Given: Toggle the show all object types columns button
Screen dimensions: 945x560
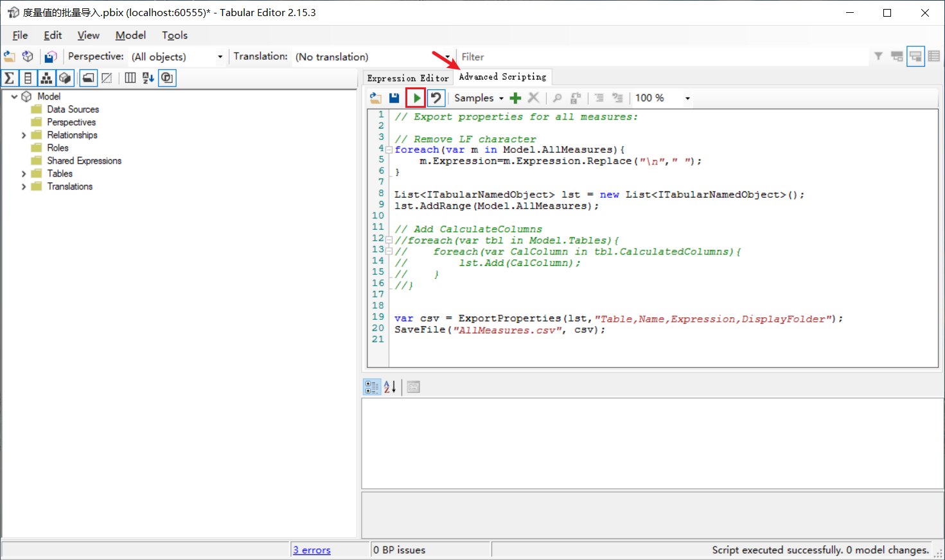Looking at the screenshot, I should click(x=130, y=78).
